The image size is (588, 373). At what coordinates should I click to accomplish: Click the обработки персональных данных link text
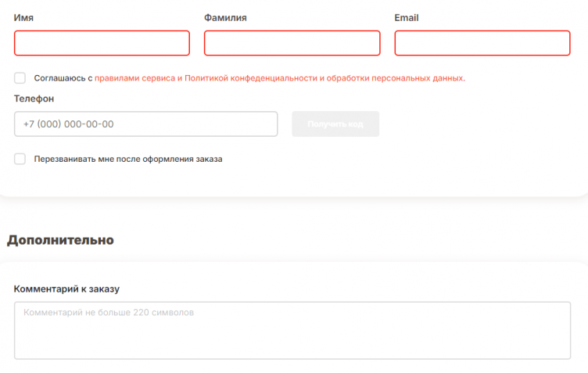coord(396,78)
